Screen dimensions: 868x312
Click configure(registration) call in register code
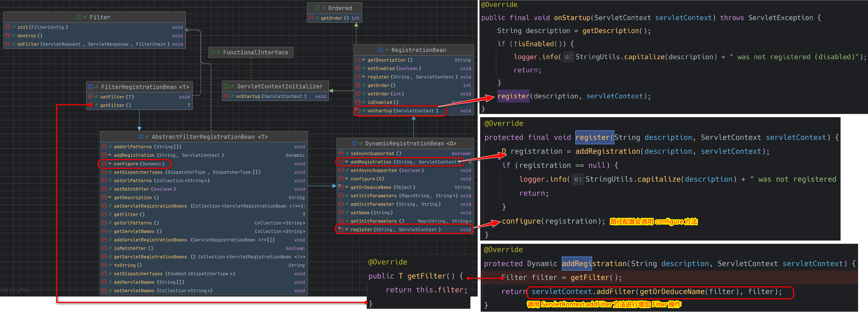click(553, 221)
